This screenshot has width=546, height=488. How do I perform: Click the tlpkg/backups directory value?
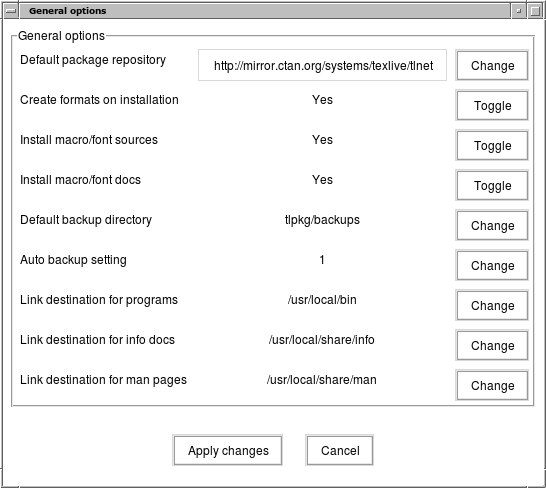(322, 220)
